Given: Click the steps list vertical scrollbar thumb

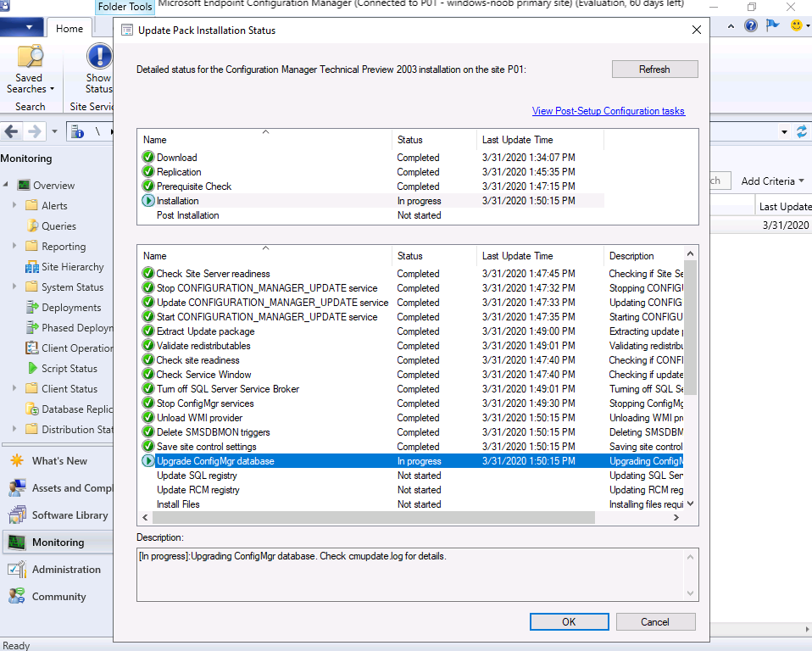Looking at the screenshot, I should point(690,327).
